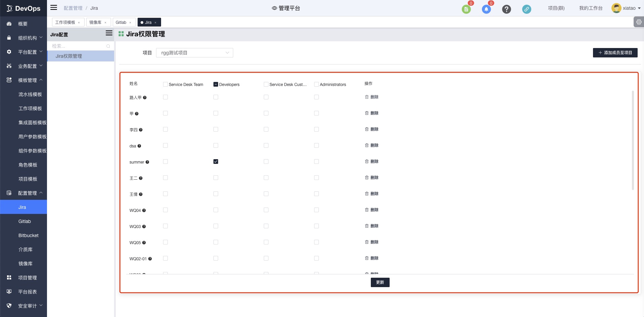The height and width of the screenshot is (317, 644).
Task: Check Administrators for 李四
Action: [316, 129]
